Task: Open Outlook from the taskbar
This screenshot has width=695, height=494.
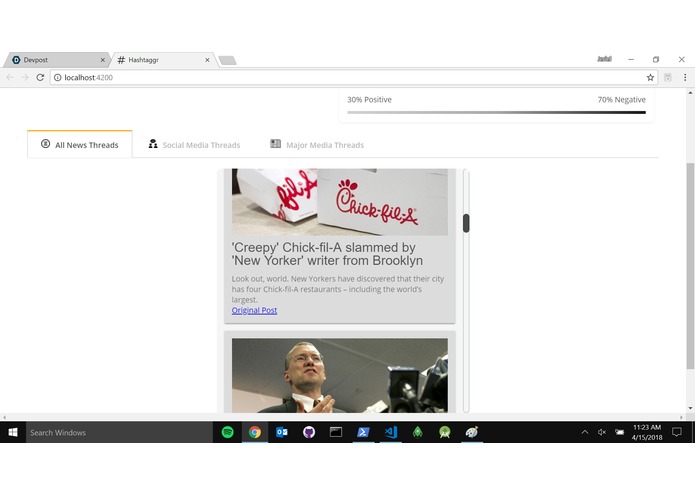Action: coord(282,432)
